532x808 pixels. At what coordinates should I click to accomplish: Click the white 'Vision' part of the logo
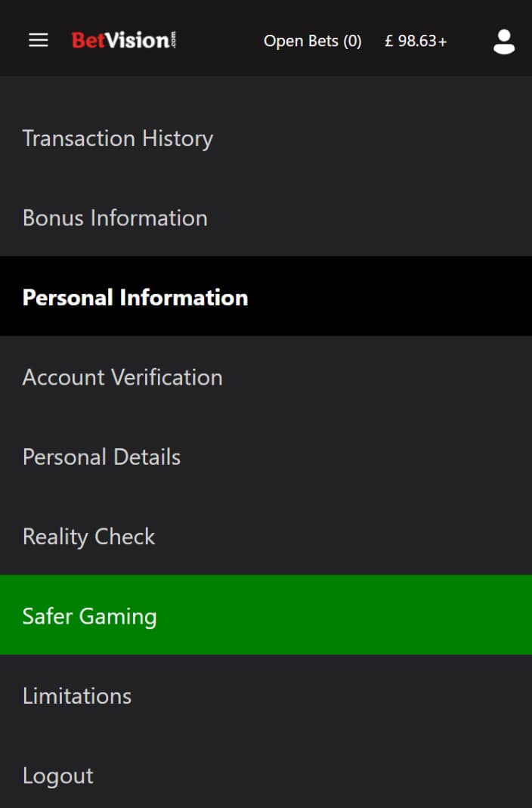point(137,40)
